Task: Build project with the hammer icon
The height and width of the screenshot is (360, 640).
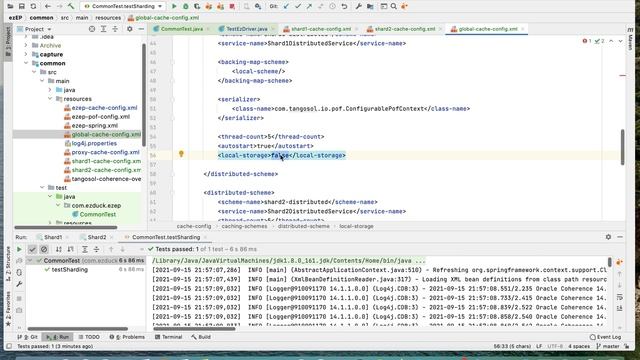Action: pos(71,6)
